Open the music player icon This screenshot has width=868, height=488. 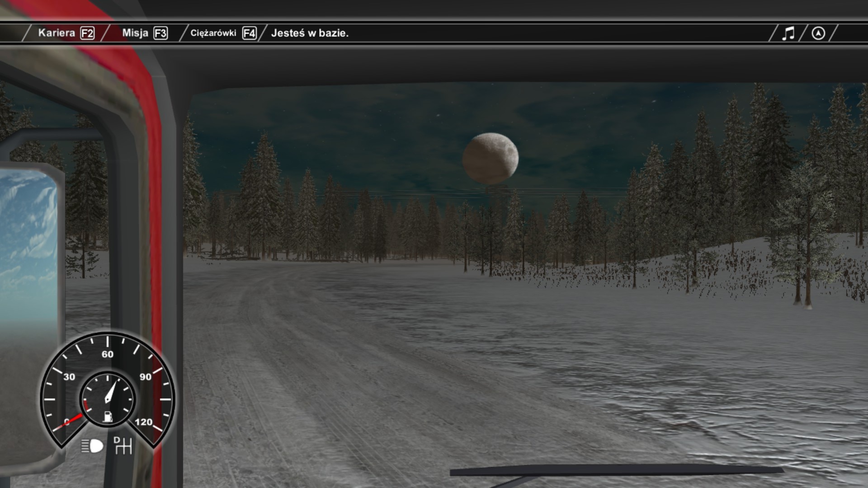coord(788,33)
